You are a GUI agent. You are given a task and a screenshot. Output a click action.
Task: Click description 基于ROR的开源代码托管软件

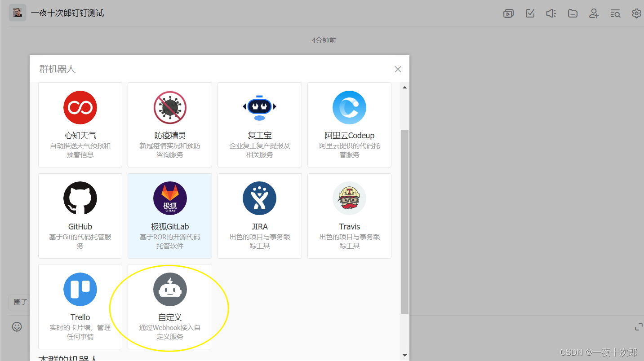coord(170,242)
